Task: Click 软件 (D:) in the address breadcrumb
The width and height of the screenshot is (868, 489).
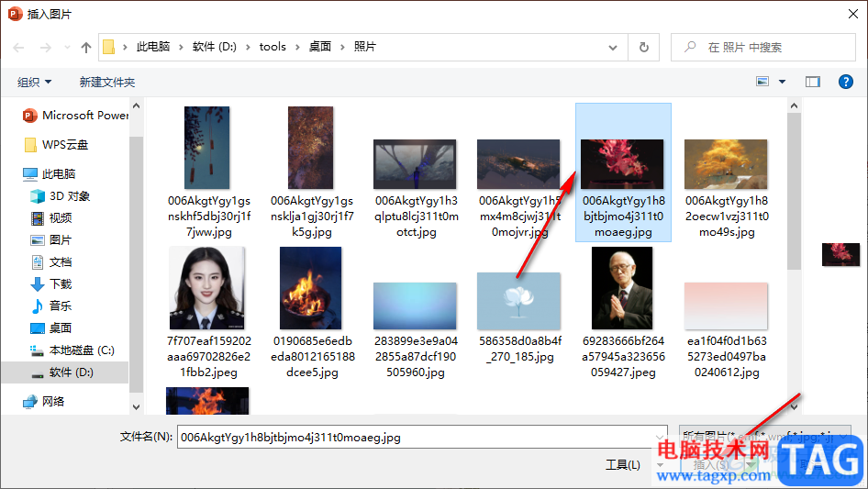Action: [x=214, y=47]
